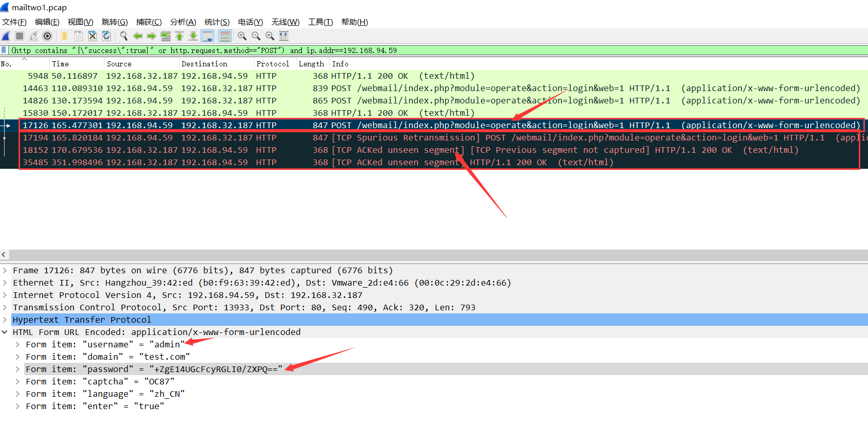Toggle packet list colorization button
The image size is (868, 423).
tap(225, 36)
